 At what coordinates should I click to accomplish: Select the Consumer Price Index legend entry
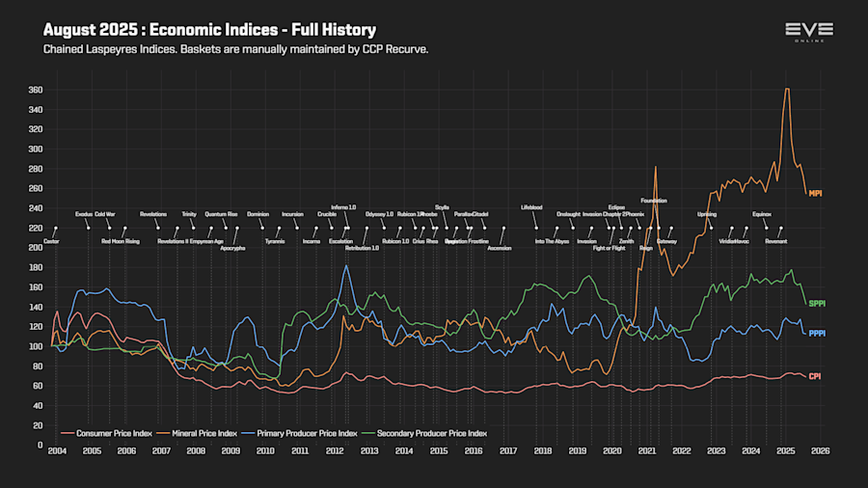(106, 434)
